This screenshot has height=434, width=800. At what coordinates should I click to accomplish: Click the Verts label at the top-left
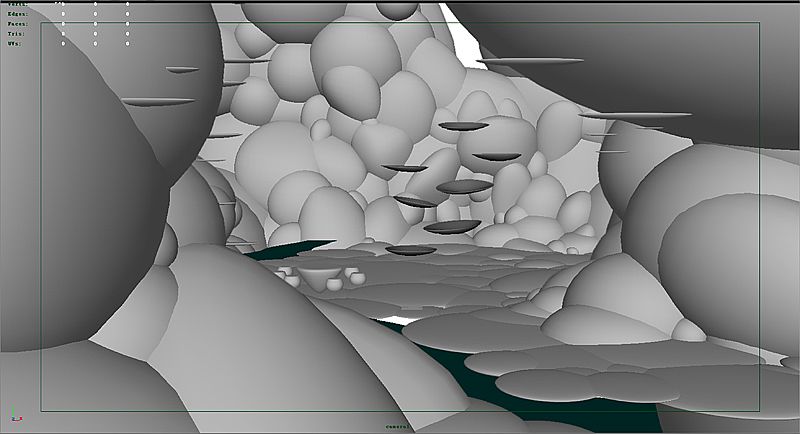17,4
